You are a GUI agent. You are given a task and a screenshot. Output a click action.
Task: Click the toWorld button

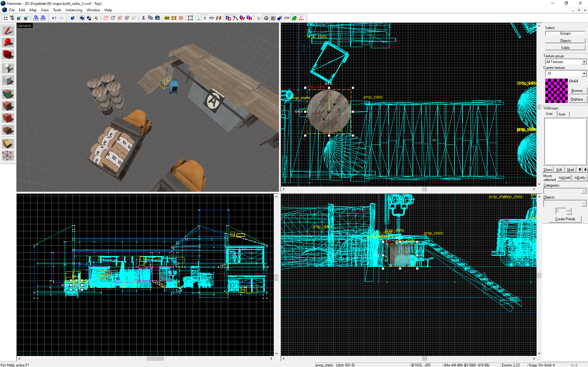point(564,178)
